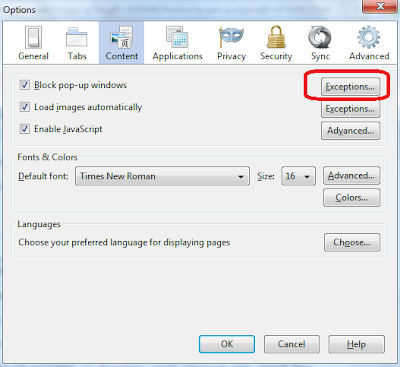This screenshot has width=400, height=367.
Task: Open Advanced JavaScript settings
Action: 350,131
